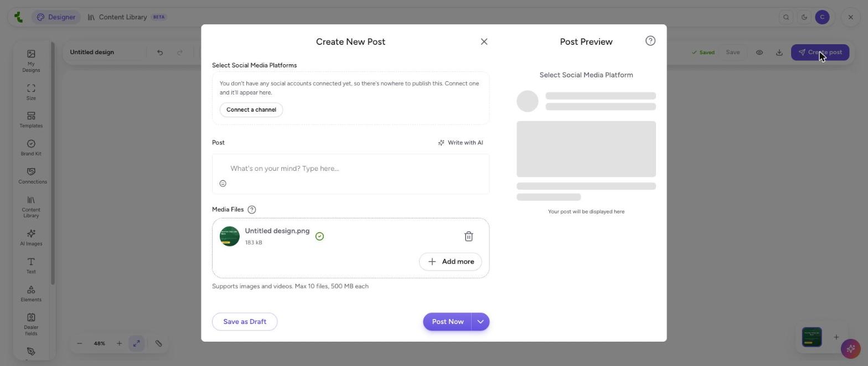Open the emoji picker

pos(223,184)
